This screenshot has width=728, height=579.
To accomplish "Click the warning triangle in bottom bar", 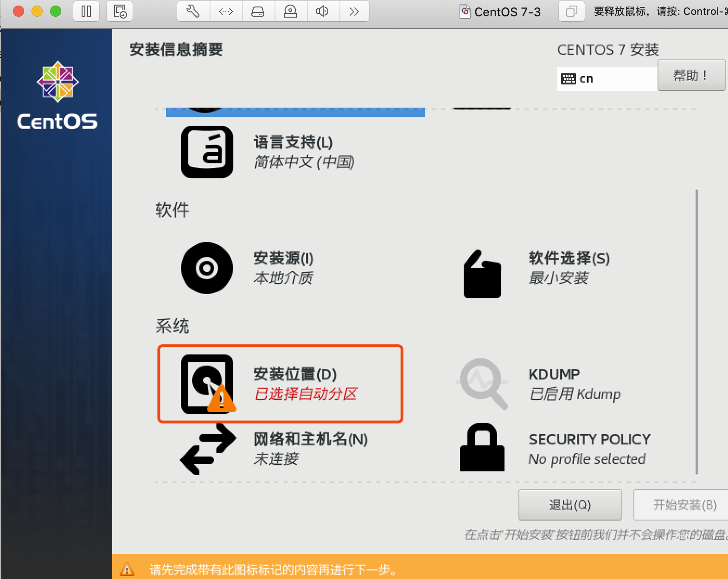I will click(127, 569).
